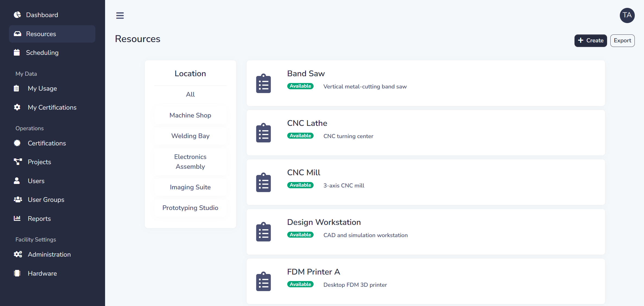Open Hardware settings
Image resolution: width=644 pixels, height=306 pixels.
pos(52,273)
